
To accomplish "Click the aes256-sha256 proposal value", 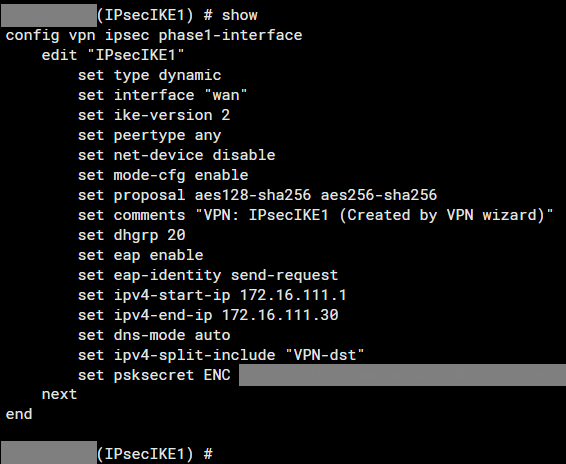I will pos(379,195).
